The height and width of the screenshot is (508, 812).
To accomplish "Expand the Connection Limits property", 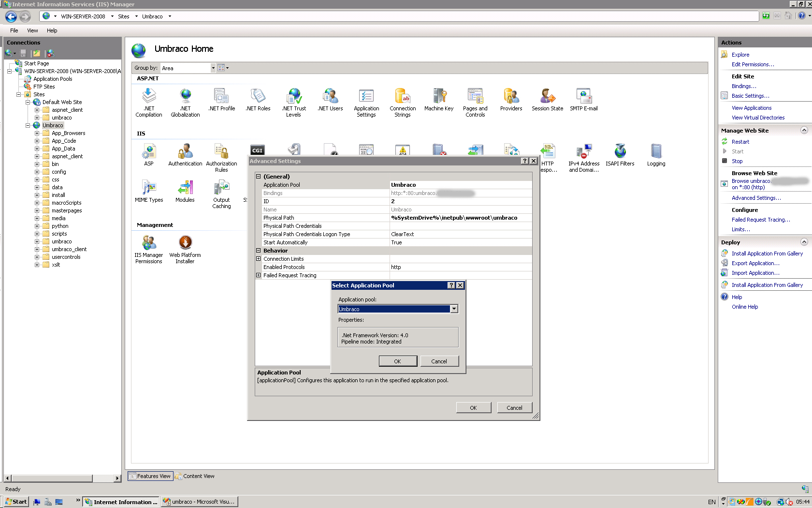I will [x=258, y=259].
